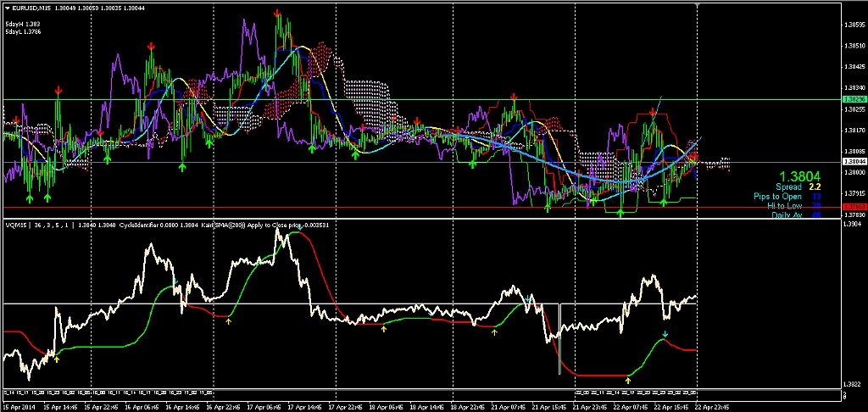Click the 1.3822 indicator scale value
Image resolution: width=868 pixels, height=412 pixels.
tap(853, 383)
